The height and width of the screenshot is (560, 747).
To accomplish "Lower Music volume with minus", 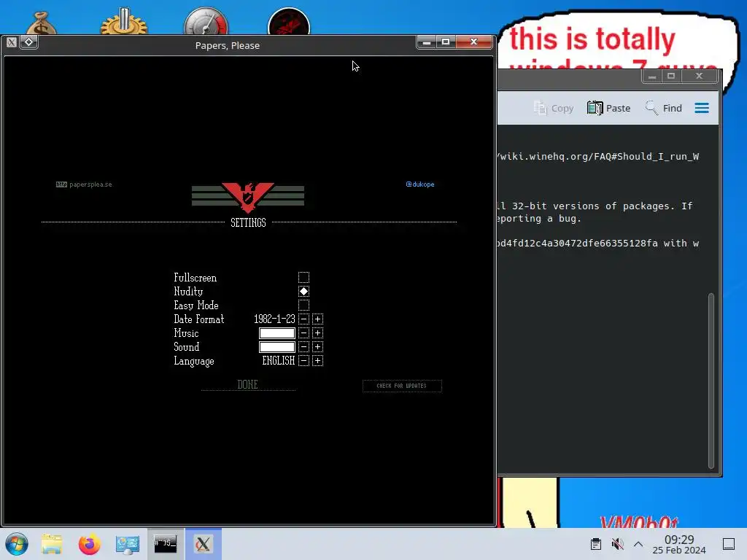I will 303,332.
